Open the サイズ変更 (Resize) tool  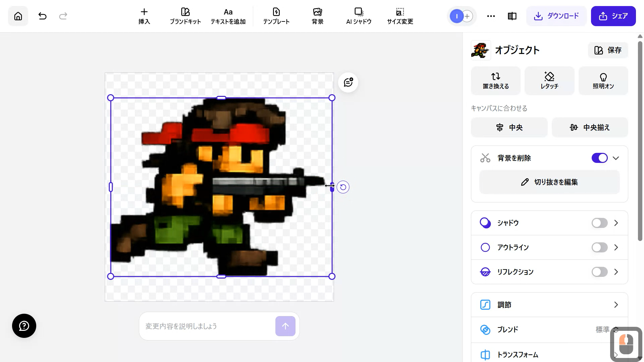coord(400,16)
